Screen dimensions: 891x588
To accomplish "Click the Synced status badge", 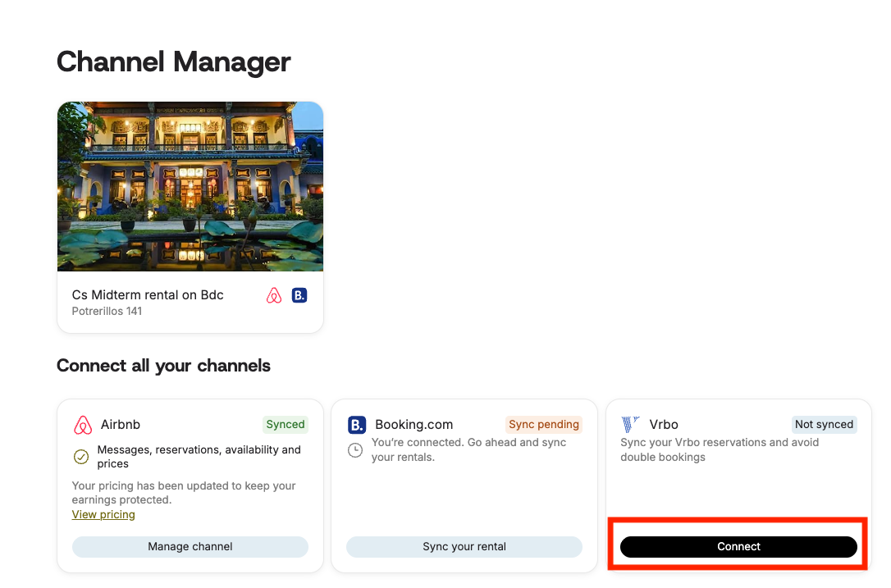I will [286, 425].
